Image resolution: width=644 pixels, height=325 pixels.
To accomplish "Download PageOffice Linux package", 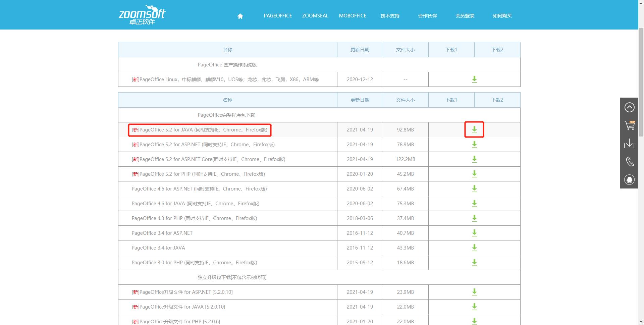I will pos(474,79).
